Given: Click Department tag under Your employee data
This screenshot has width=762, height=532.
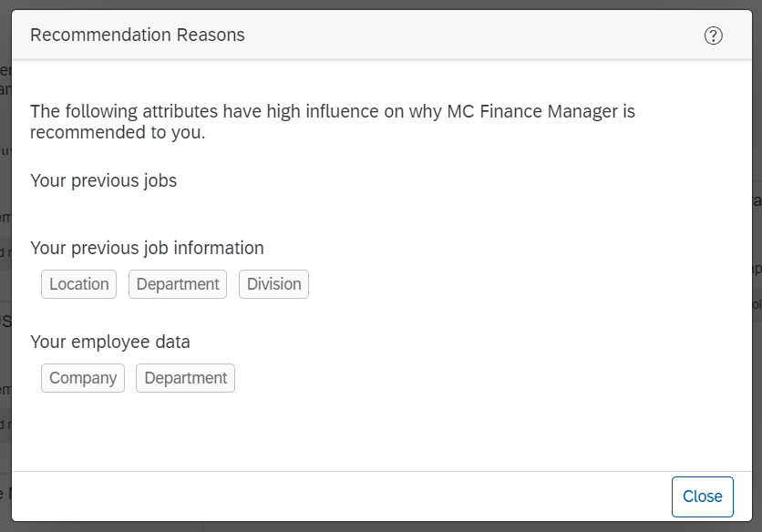Looking at the screenshot, I should point(185,378).
